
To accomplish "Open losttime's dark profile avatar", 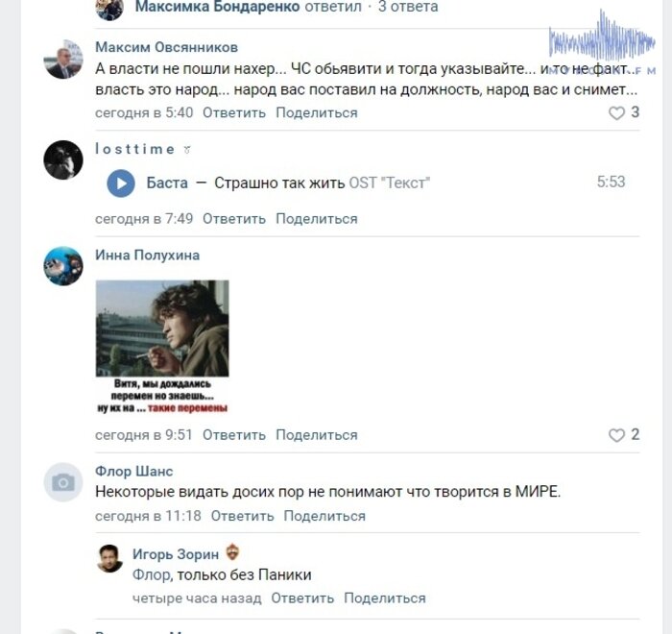I will (x=63, y=159).
